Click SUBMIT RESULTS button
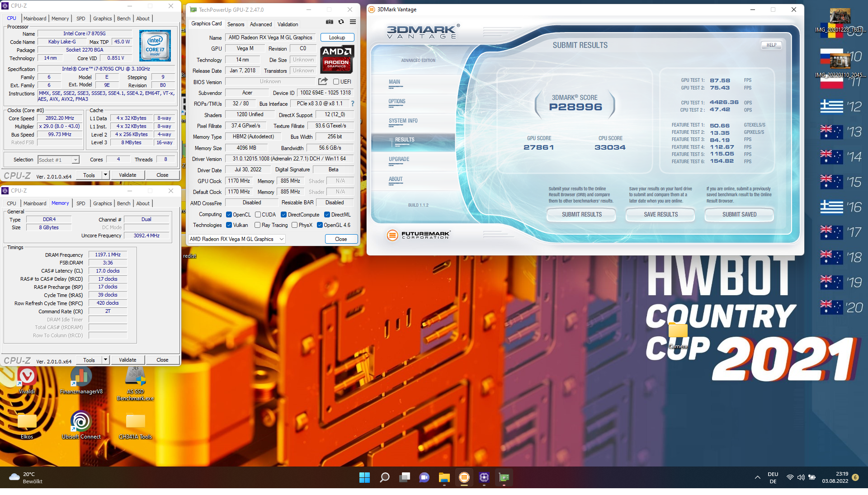 581,215
